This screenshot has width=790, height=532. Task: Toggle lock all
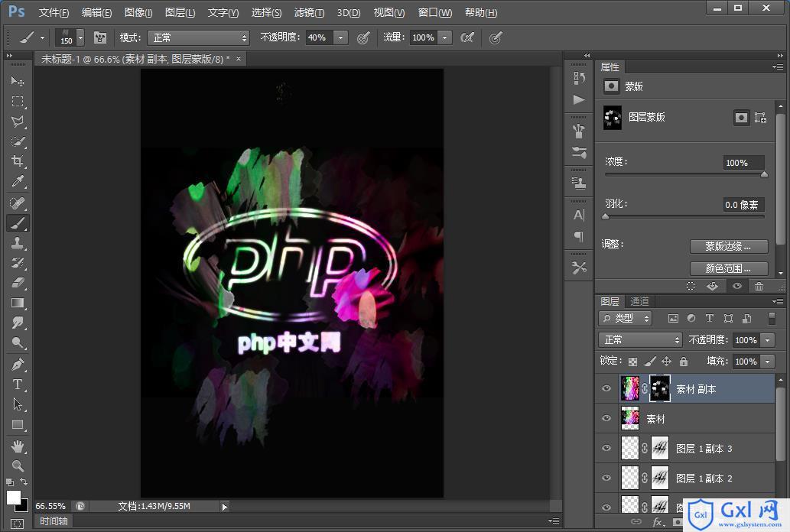click(x=683, y=362)
